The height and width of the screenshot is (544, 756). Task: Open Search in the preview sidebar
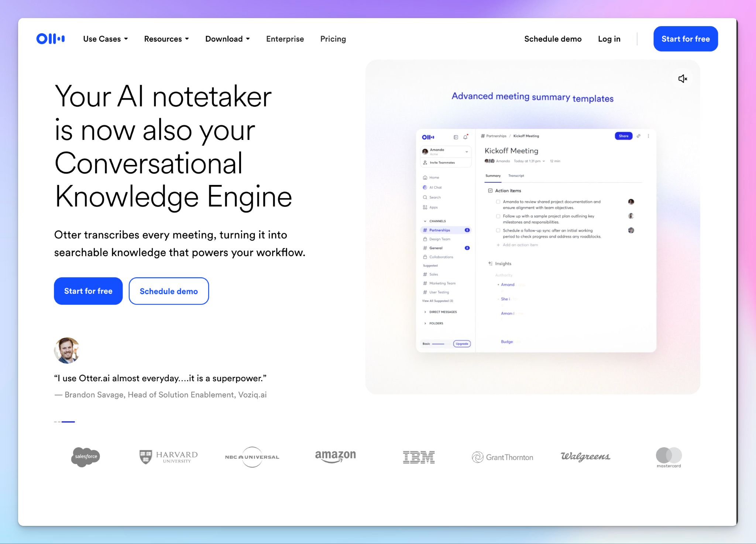(x=432, y=197)
